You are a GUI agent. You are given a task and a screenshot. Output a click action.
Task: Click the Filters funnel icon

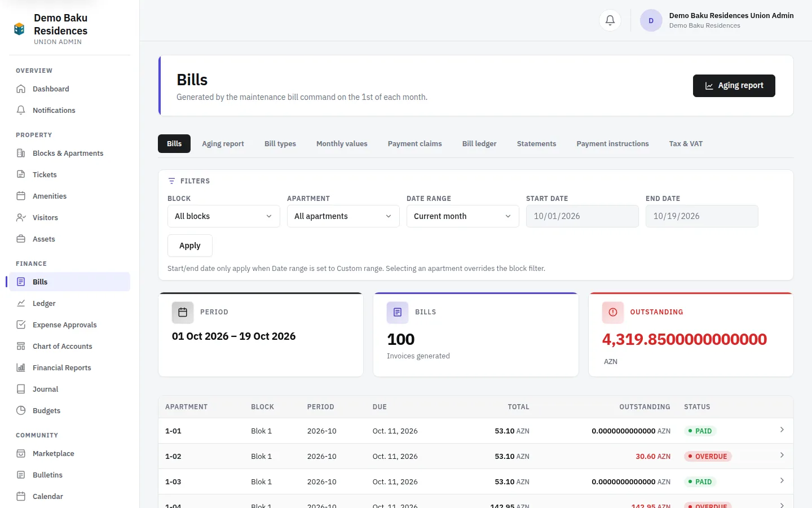(x=171, y=181)
